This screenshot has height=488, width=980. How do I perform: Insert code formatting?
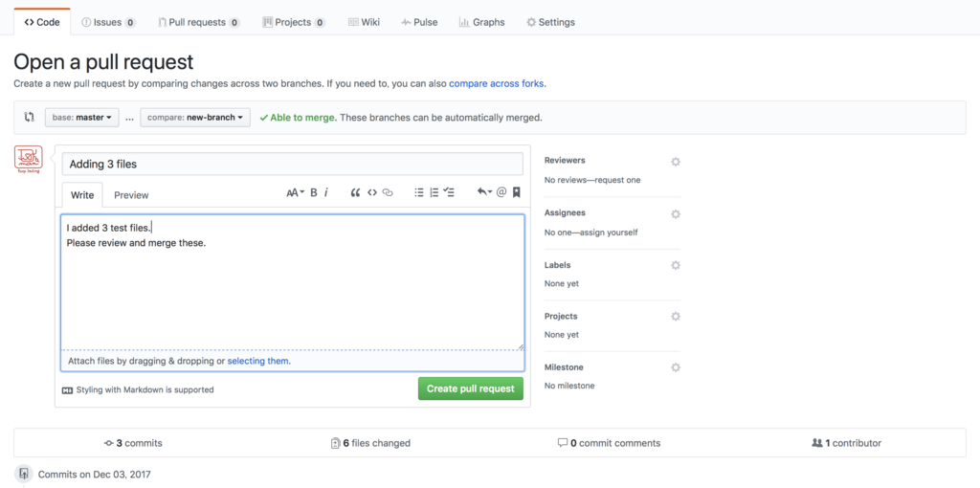point(372,192)
